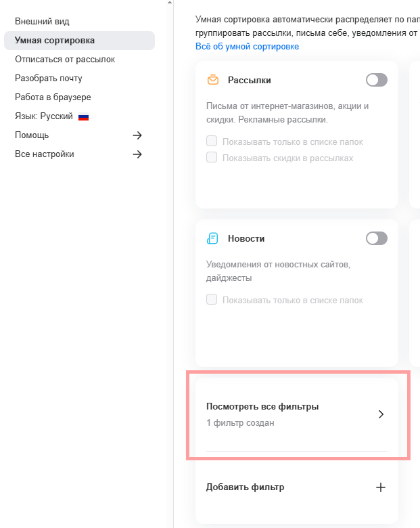Turn on the Новости toggle switch
This screenshot has width=420, height=528.
coord(377,238)
